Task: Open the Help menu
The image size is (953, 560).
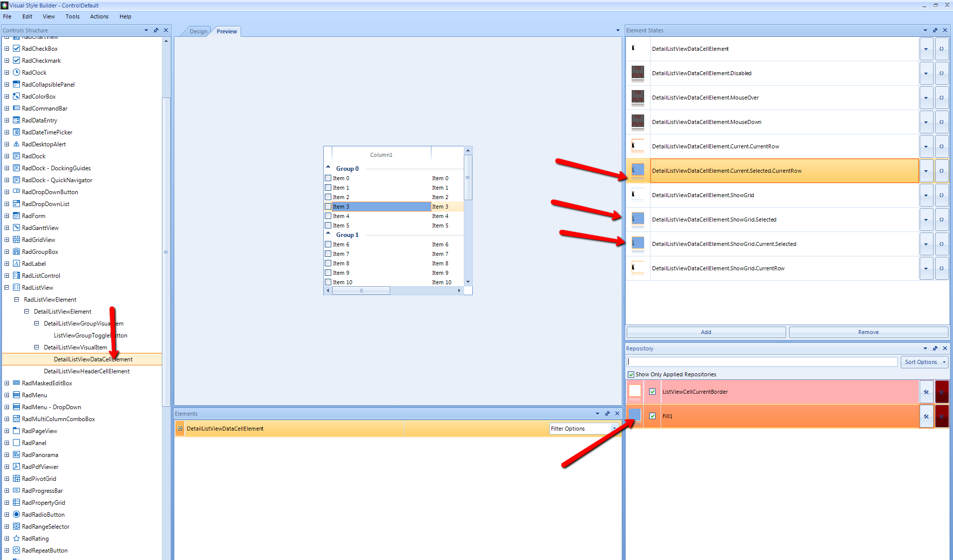Action: 126,16
